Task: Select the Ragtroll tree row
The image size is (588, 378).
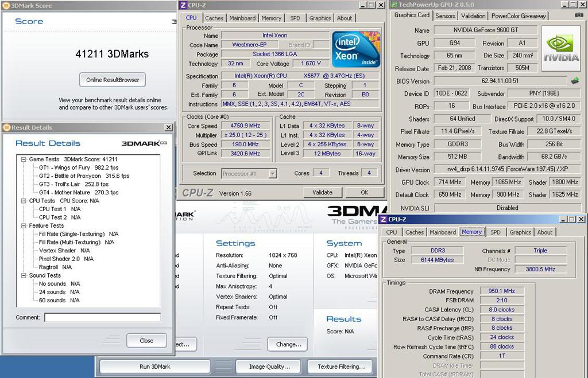Action: (55, 267)
